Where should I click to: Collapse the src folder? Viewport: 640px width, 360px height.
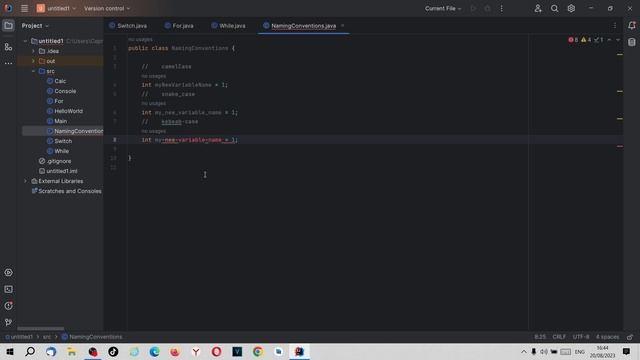[x=33, y=71]
